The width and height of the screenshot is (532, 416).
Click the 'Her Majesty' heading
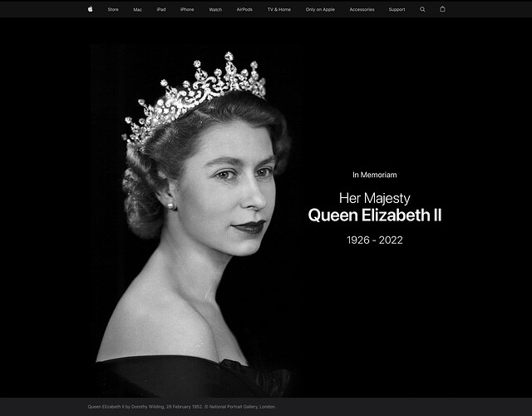tap(375, 198)
